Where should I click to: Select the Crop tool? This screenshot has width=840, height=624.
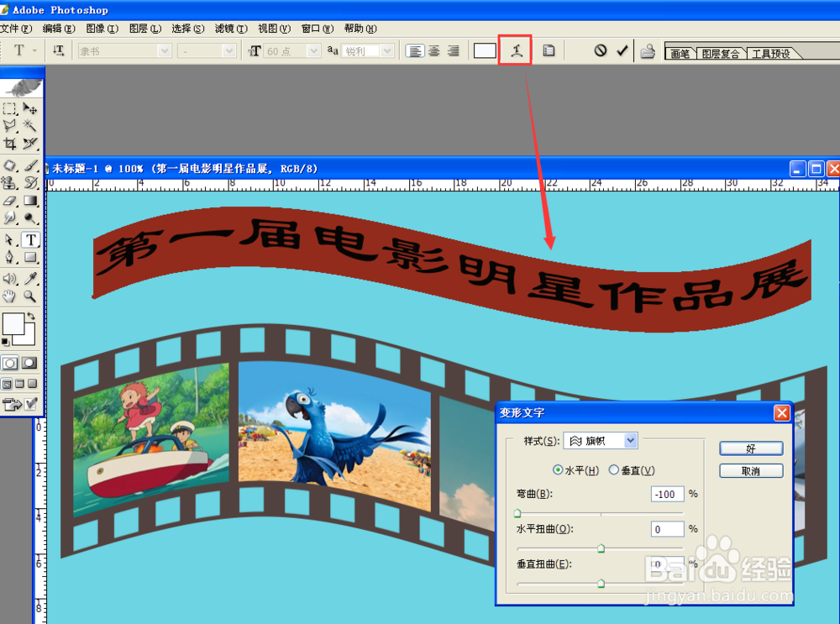click(9, 144)
